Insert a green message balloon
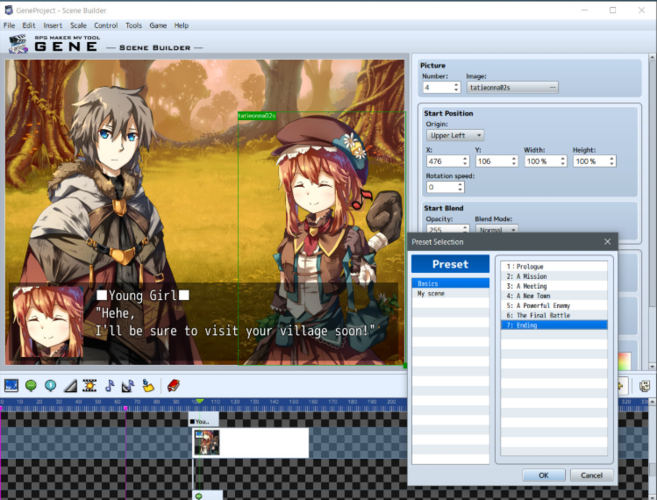The height and width of the screenshot is (500, 657). pyautogui.click(x=31, y=386)
